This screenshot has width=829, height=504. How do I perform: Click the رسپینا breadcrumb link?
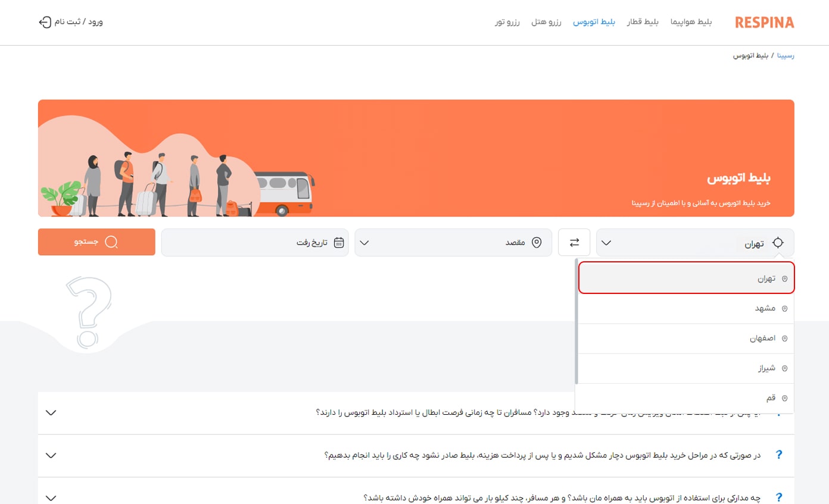click(785, 55)
